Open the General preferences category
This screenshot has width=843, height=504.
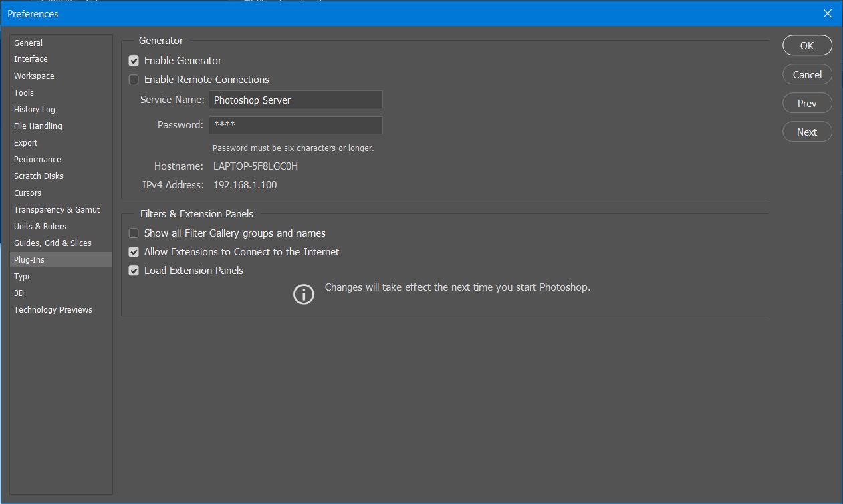tap(61, 43)
